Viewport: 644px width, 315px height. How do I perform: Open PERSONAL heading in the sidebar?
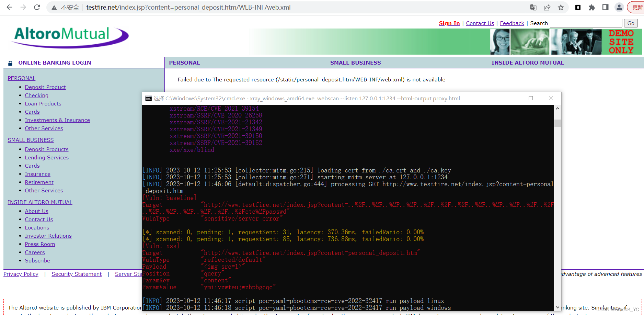tap(22, 78)
